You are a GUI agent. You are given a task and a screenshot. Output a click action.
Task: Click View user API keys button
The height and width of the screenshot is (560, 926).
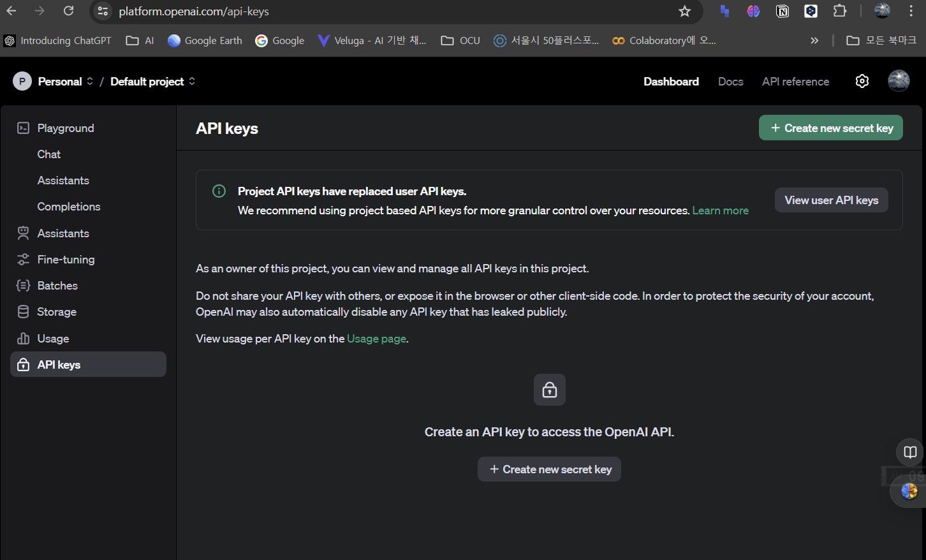click(831, 200)
